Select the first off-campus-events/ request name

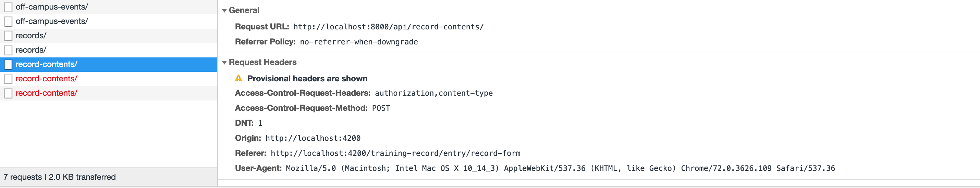click(52, 7)
